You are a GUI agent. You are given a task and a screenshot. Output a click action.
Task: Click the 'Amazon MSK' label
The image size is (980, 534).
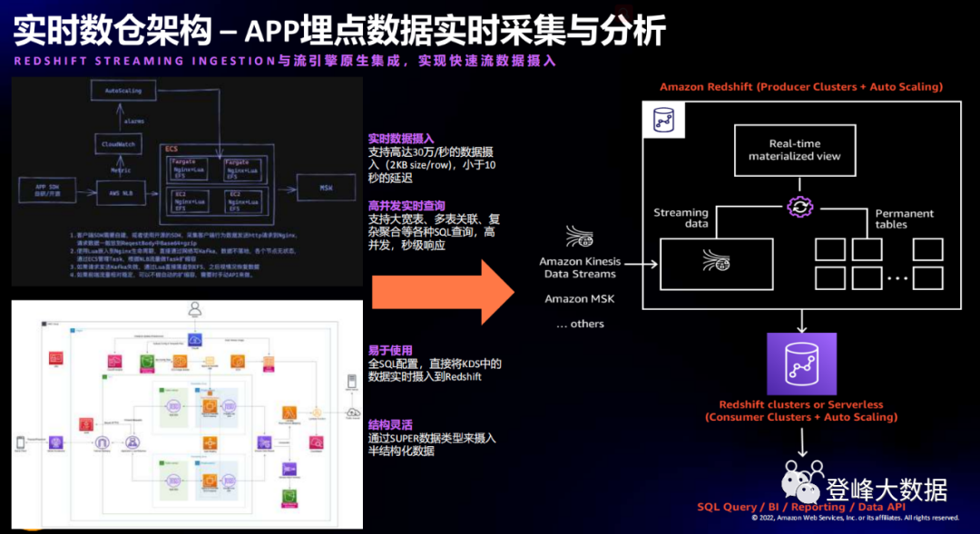pyautogui.click(x=579, y=298)
